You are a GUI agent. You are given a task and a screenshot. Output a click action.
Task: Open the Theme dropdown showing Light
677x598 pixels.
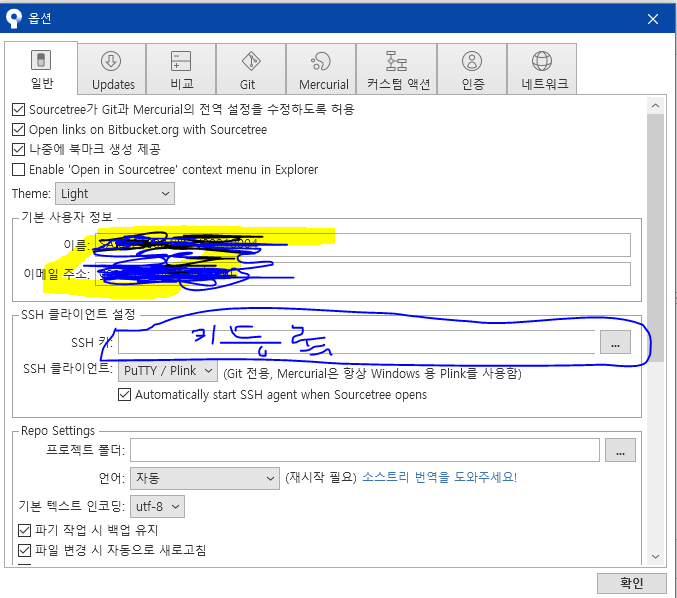coord(115,193)
